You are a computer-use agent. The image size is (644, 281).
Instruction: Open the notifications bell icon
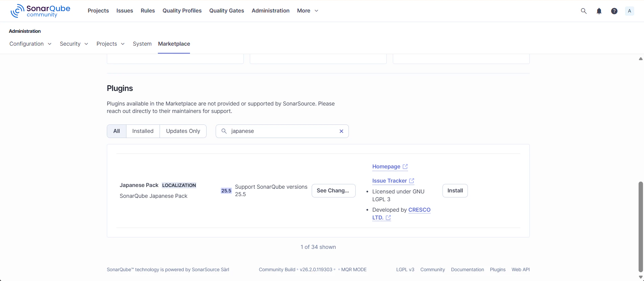click(599, 11)
